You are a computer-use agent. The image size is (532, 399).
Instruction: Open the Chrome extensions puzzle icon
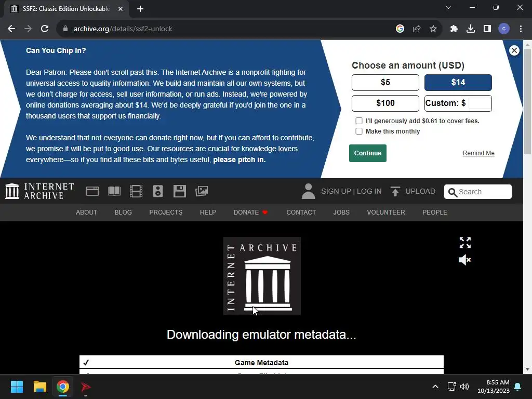tap(454, 29)
